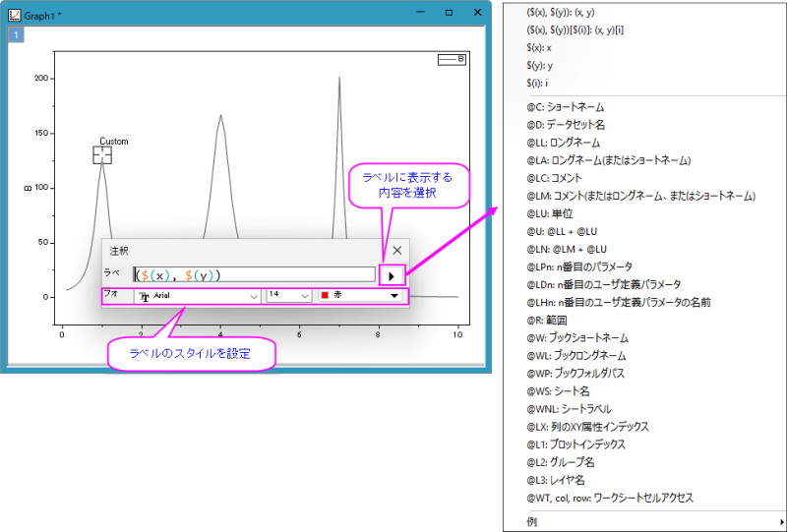The image size is (787, 532).
Task: Open the label content arrow button
Action: [x=392, y=275]
